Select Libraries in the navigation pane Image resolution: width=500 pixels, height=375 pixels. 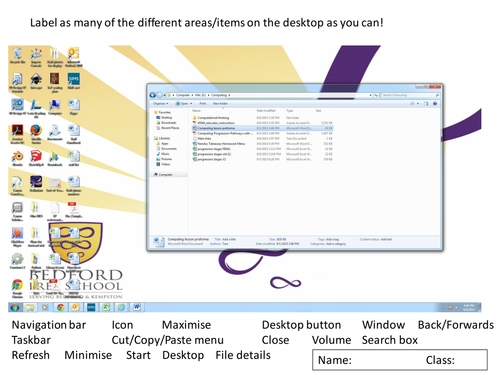(162, 138)
